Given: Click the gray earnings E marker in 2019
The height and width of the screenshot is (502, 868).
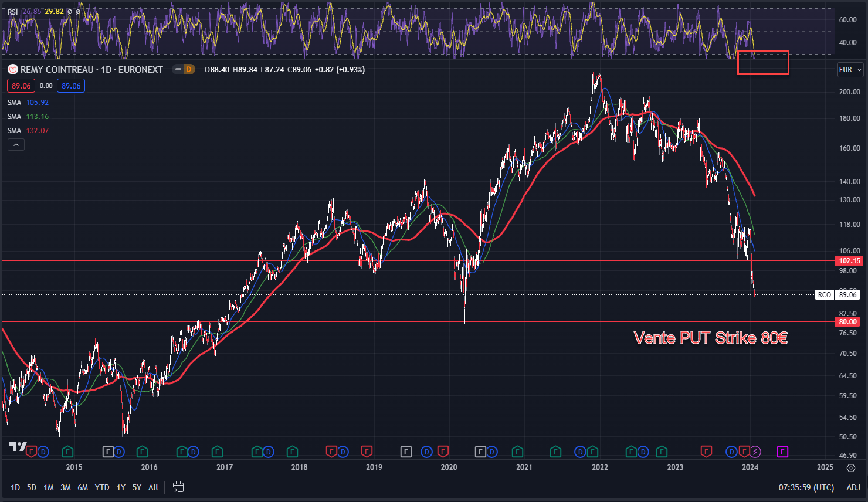Looking at the screenshot, I should pyautogui.click(x=406, y=452).
